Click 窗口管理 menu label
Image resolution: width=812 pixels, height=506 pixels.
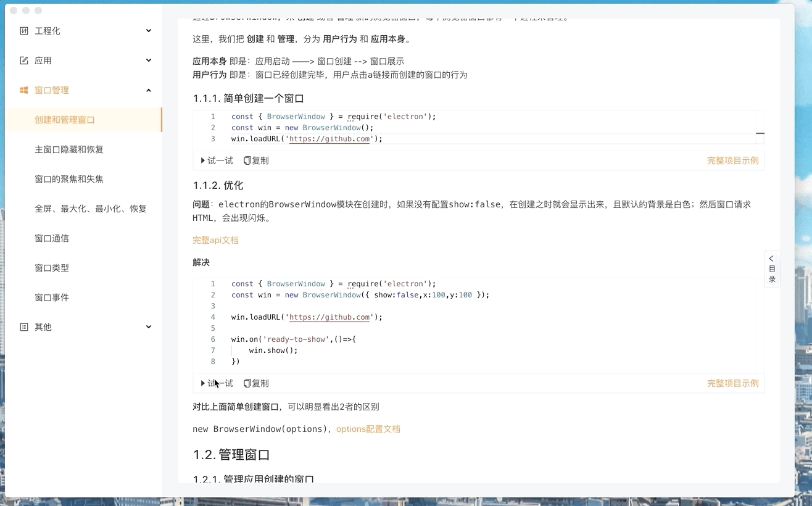[52, 90]
